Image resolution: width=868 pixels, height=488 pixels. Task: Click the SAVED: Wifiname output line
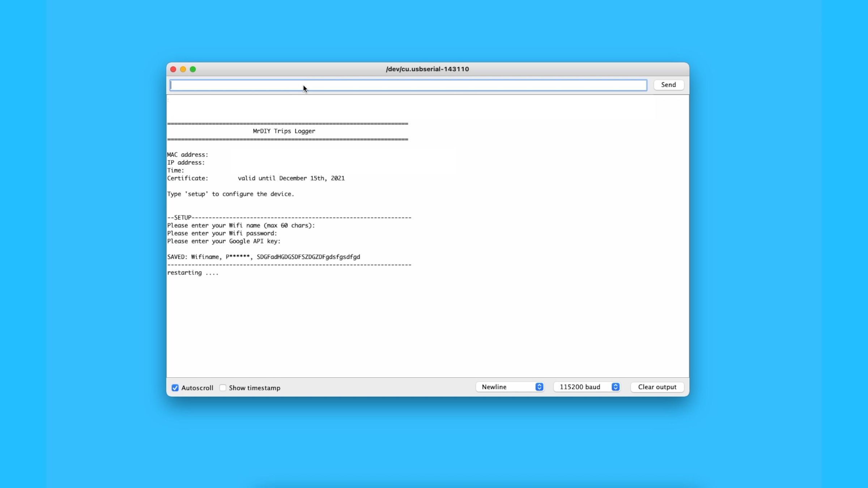(x=263, y=257)
